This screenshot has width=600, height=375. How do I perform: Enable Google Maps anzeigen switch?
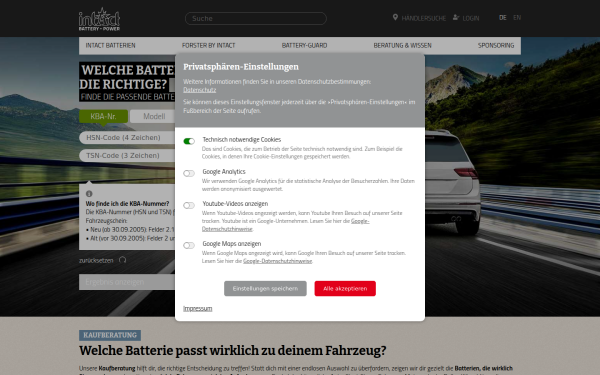[x=189, y=245]
